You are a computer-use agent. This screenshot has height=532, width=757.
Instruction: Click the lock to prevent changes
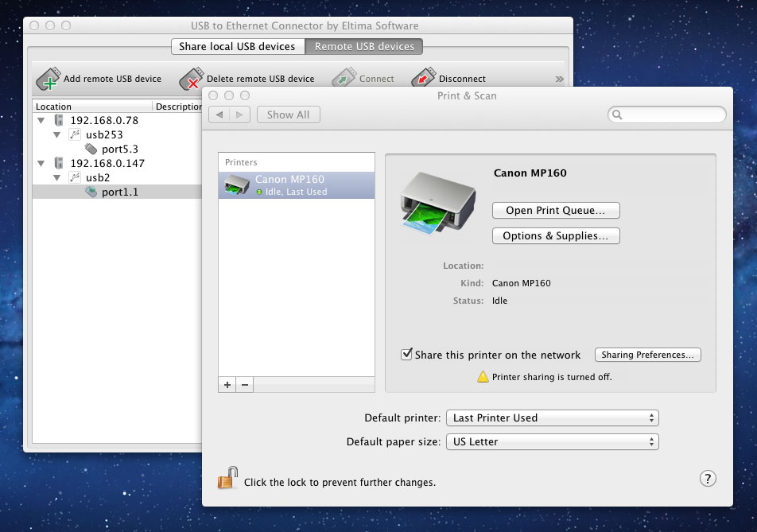pyautogui.click(x=227, y=478)
